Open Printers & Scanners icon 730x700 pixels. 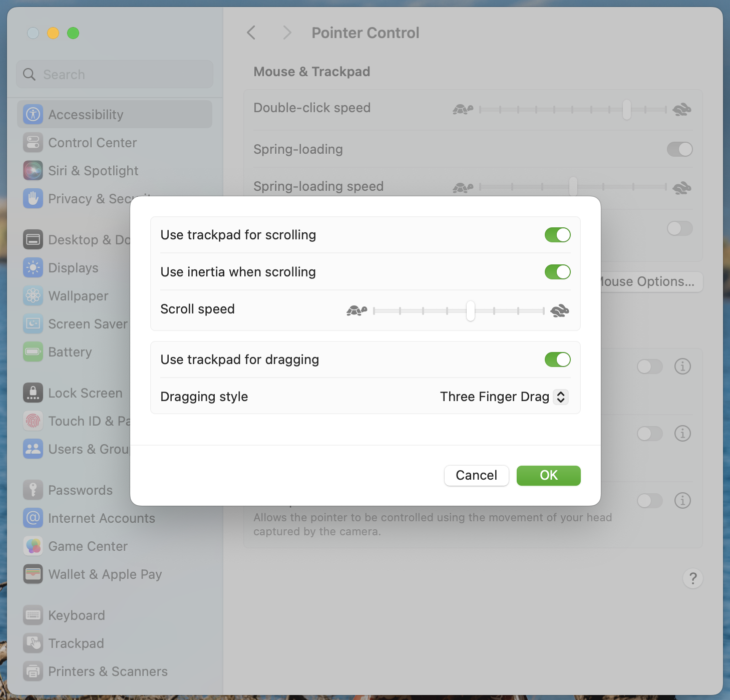(33, 671)
